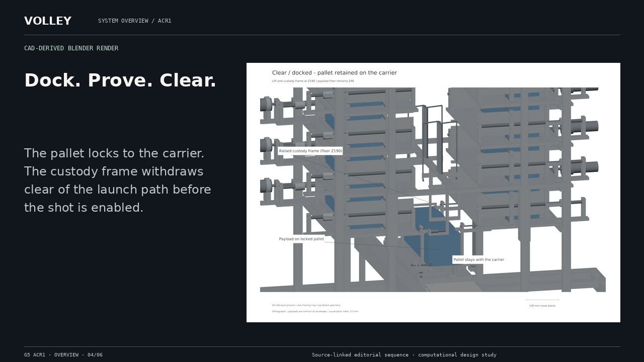644x362 pixels.
Task: Click the "Payload on locked pallet" callout
Action: (301, 239)
